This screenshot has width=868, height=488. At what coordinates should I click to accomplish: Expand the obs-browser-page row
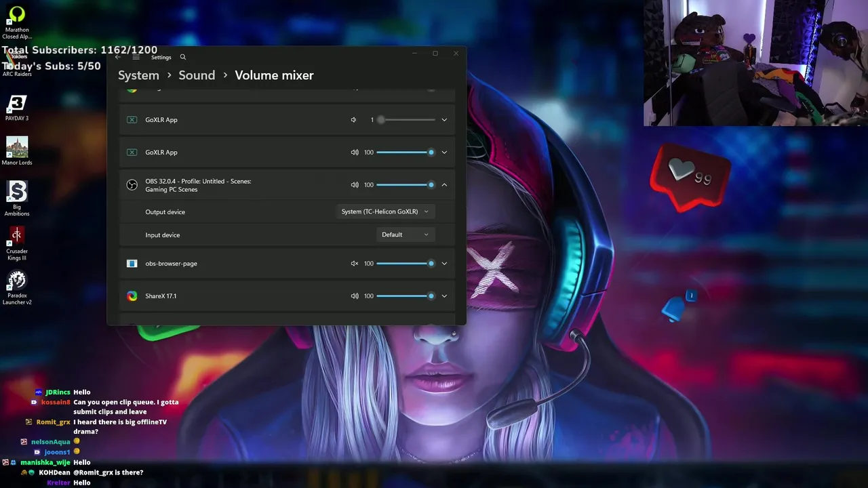tap(444, 264)
